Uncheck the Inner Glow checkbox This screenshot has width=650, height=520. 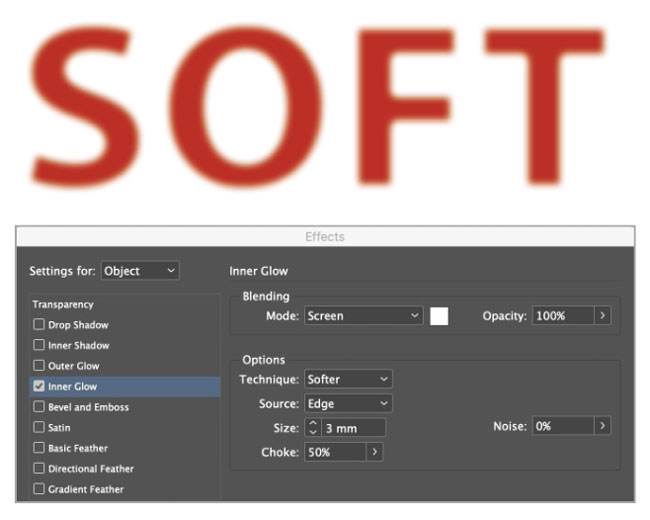[x=39, y=386]
